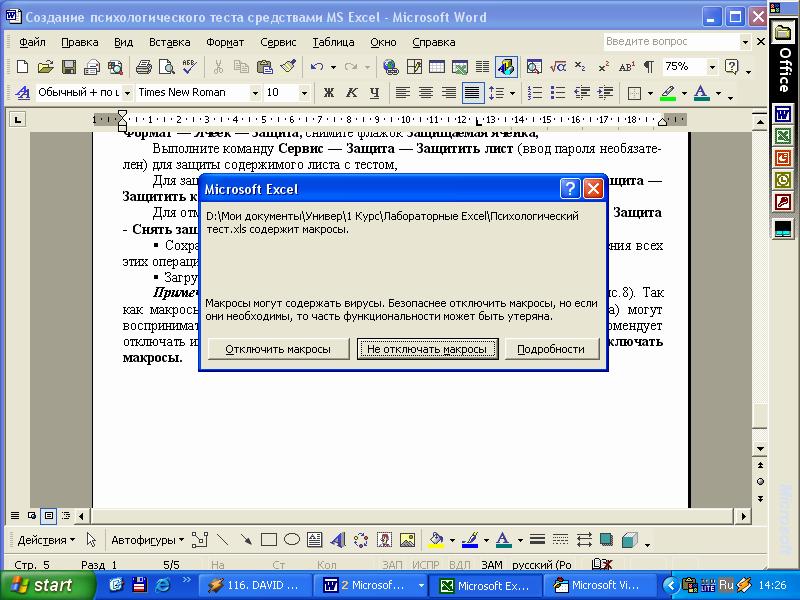Open the Формат menu

point(225,42)
